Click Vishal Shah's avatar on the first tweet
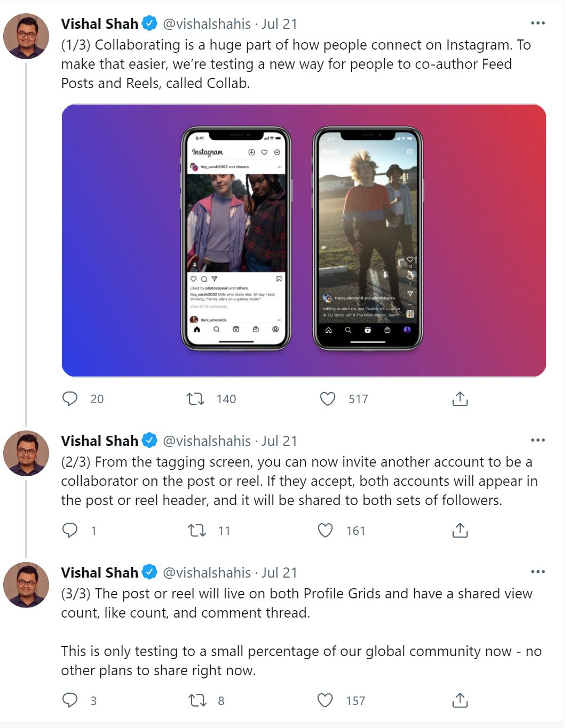Image resolution: width=577 pixels, height=728 pixels. [26, 36]
